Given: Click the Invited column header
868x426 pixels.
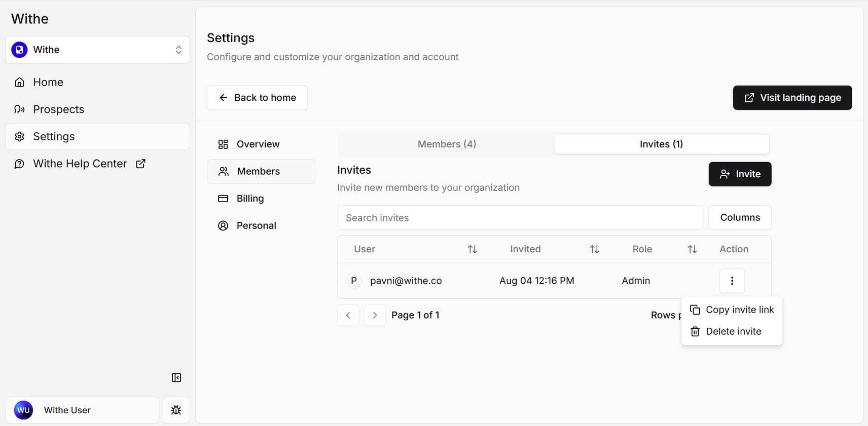Looking at the screenshot, I should pyautogui.click(x=526, y=249).
